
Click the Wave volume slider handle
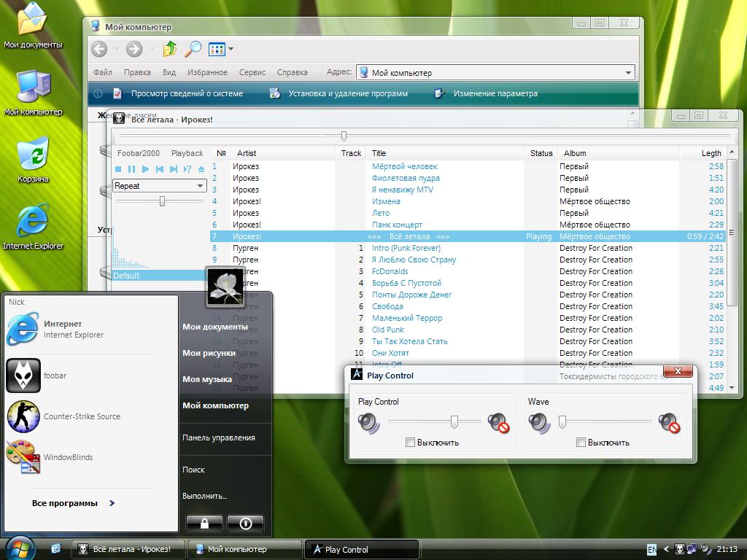(562, 421)
